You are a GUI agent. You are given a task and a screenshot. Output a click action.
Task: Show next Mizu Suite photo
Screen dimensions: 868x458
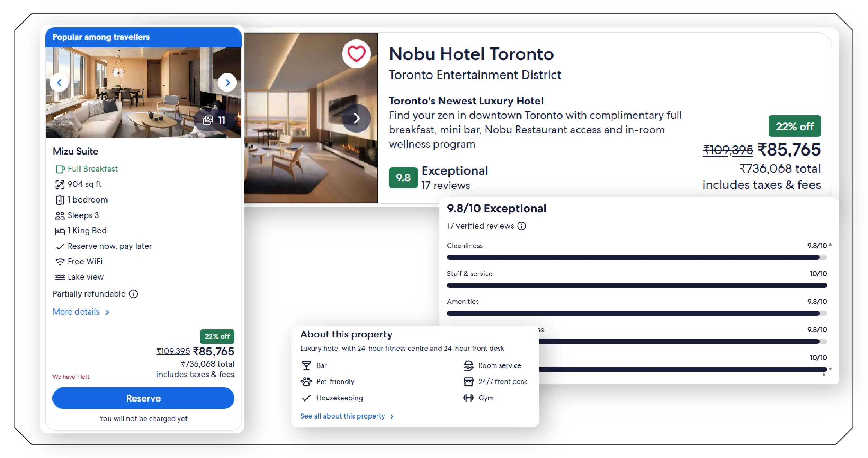[x=227, y=82]
